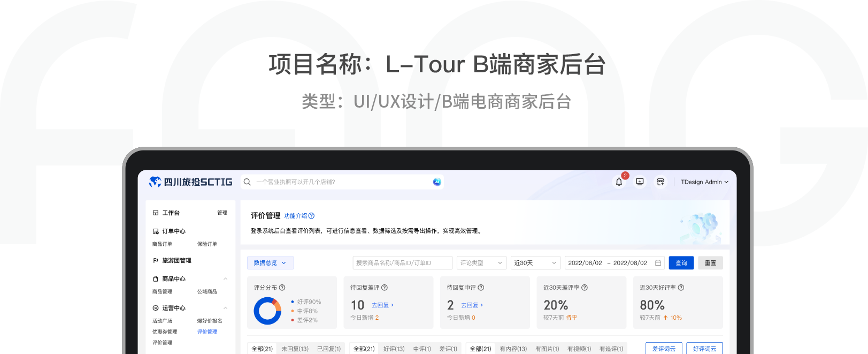Click the AI assistant icon in search bar
Image resolution: width=868 pixels, height=354 pixels.
[437, 182]
